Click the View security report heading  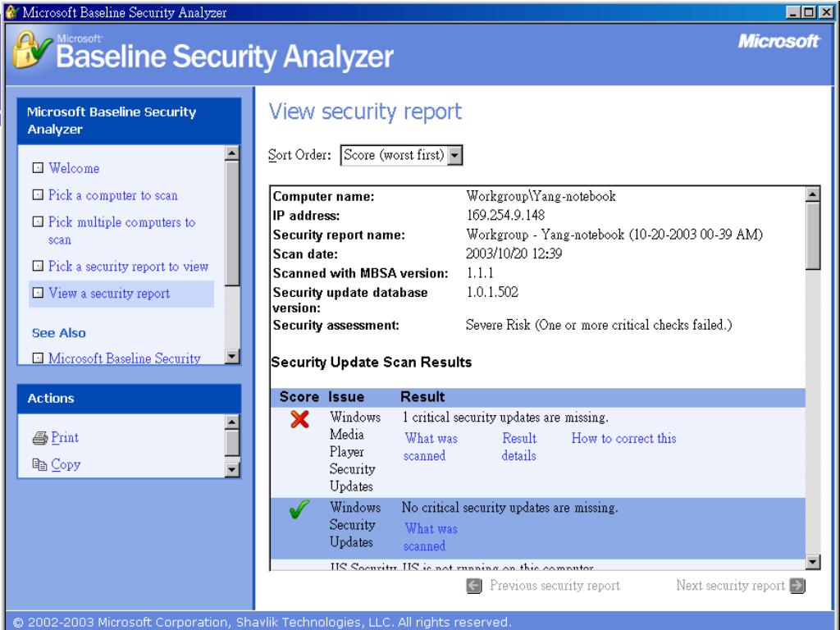point(365,112)
